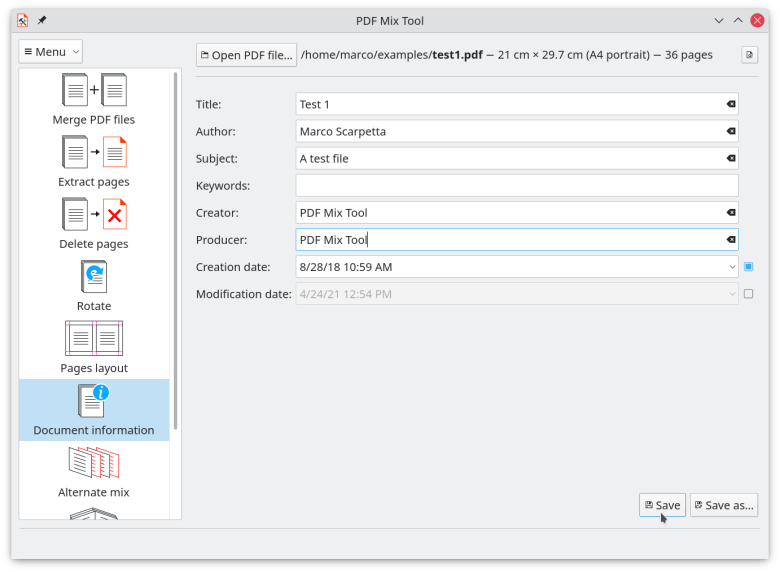This screenshot has width=780, height=572.
Task: Select the Alternate mix tool
Action: point(94,463)
